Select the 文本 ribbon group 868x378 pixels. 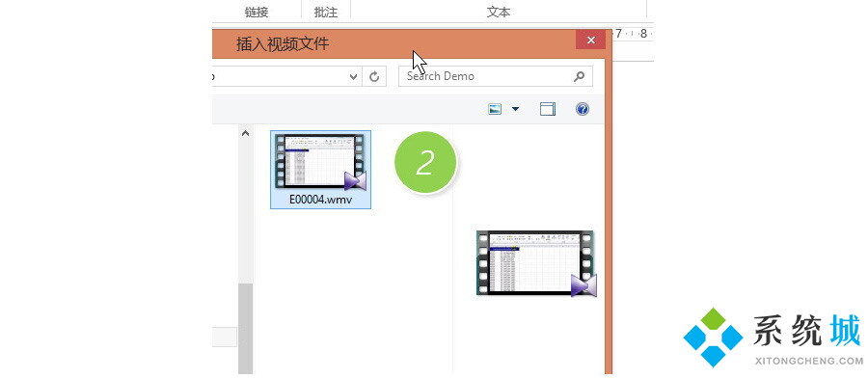tap(499, 13)
